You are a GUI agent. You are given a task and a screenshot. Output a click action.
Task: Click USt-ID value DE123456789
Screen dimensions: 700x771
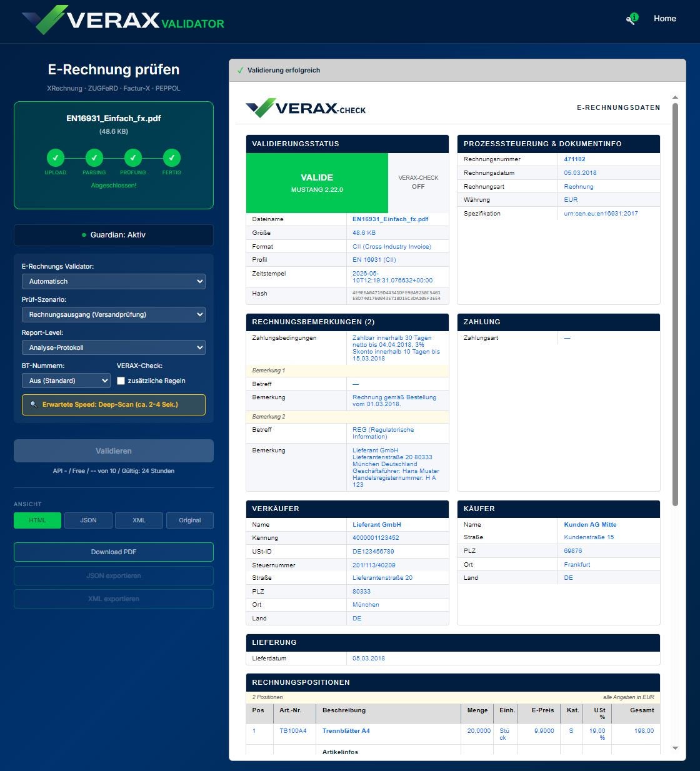(x=373, y=552)
